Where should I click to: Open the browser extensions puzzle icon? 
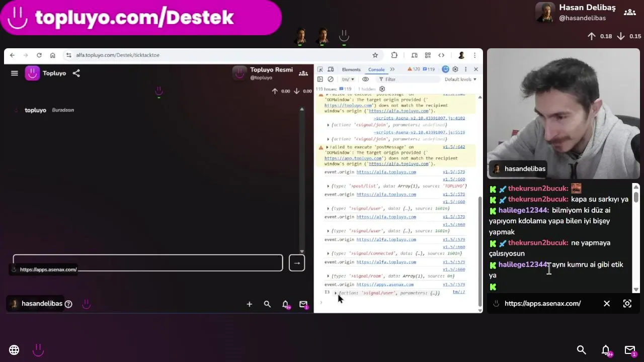pyautogui.click(x=394, y=55)
